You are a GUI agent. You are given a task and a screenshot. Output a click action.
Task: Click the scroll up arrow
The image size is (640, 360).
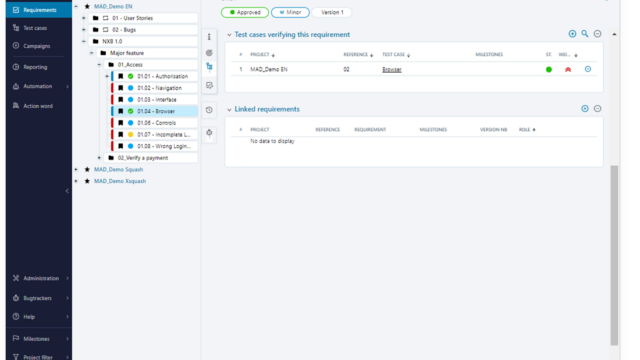coord(614,34)
